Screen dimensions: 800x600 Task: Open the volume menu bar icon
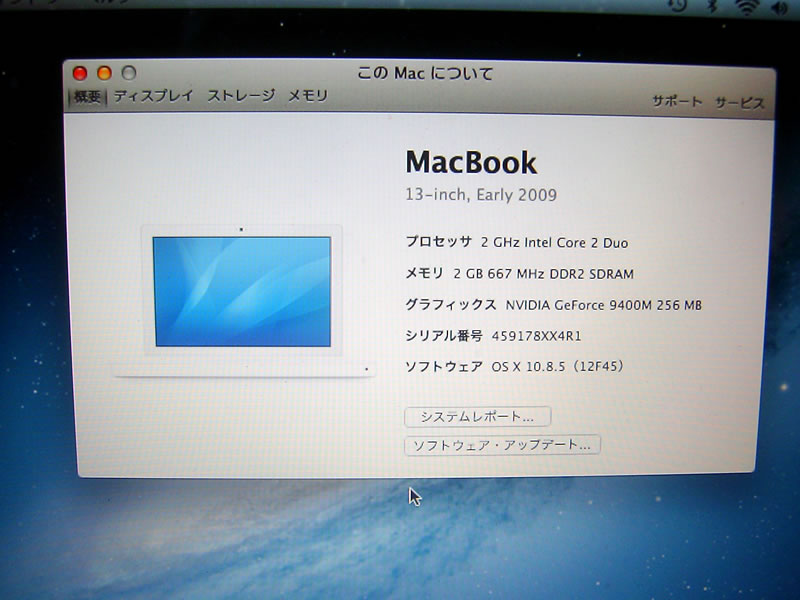click(779, 8)
